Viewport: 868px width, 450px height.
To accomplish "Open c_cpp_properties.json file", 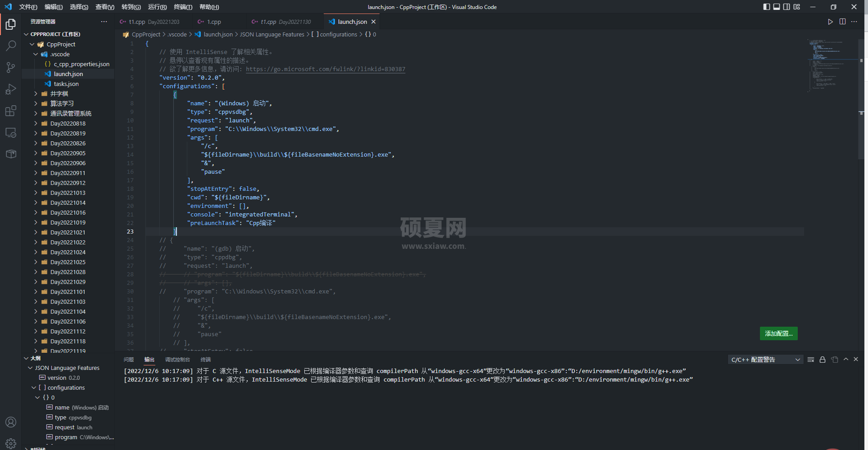I will [x=68, y=64].
